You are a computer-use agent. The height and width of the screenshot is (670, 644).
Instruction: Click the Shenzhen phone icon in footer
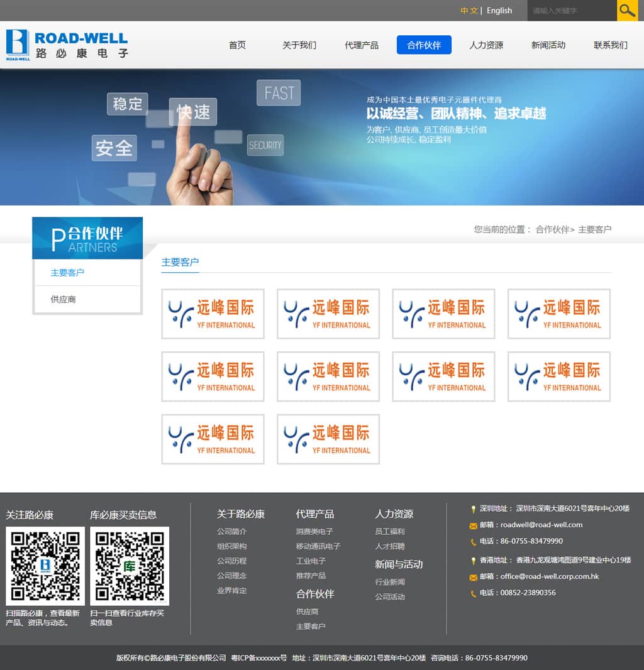[x=473, y=542]
